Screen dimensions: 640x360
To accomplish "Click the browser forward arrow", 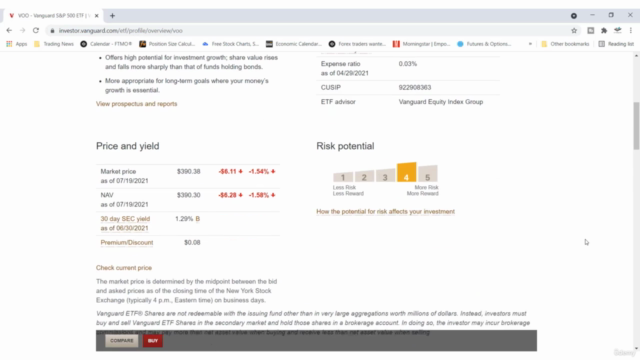I will tap(22, 31).
